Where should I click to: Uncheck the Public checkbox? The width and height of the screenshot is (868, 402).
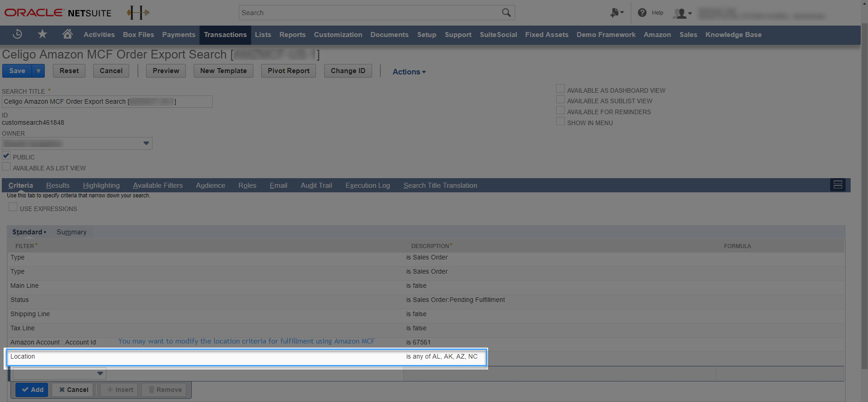(6, 156)
